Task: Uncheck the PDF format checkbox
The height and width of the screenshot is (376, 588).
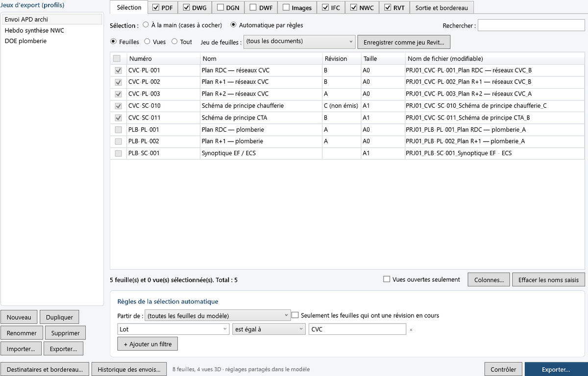Action: click(x=156, y=8)
